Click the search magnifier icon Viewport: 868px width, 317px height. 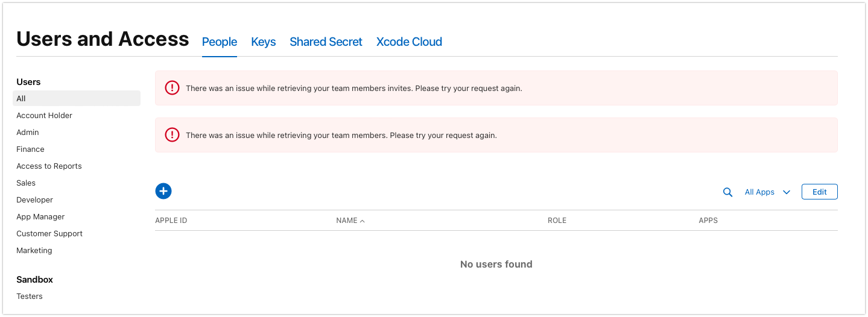727,192
